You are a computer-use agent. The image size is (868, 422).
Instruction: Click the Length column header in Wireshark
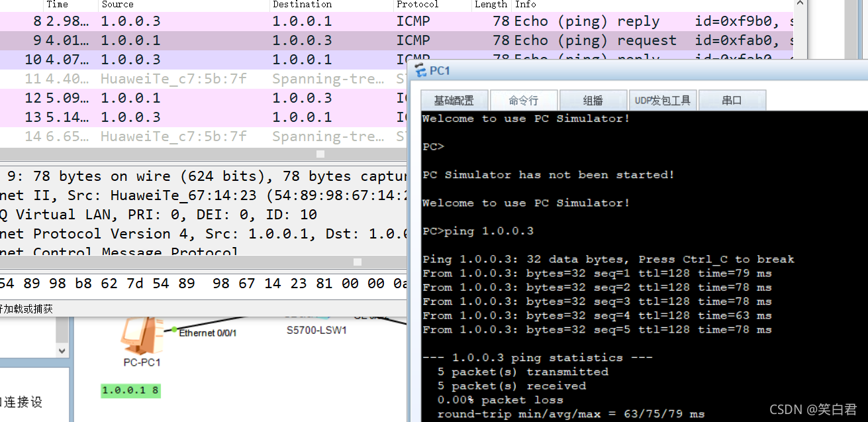tap(491, 5)
